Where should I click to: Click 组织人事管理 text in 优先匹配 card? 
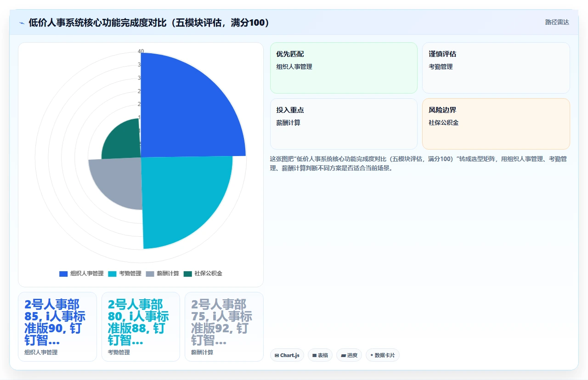pos(294,67)
